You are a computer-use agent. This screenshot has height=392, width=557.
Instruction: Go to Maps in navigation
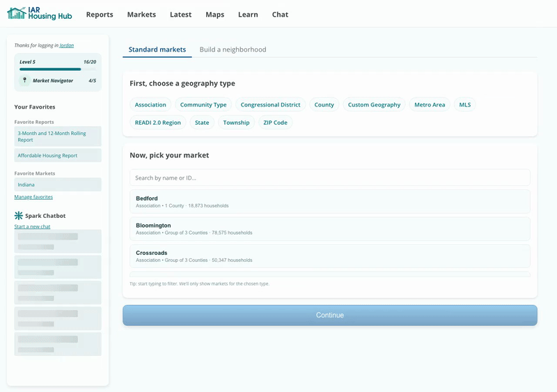tap(214, 15)
